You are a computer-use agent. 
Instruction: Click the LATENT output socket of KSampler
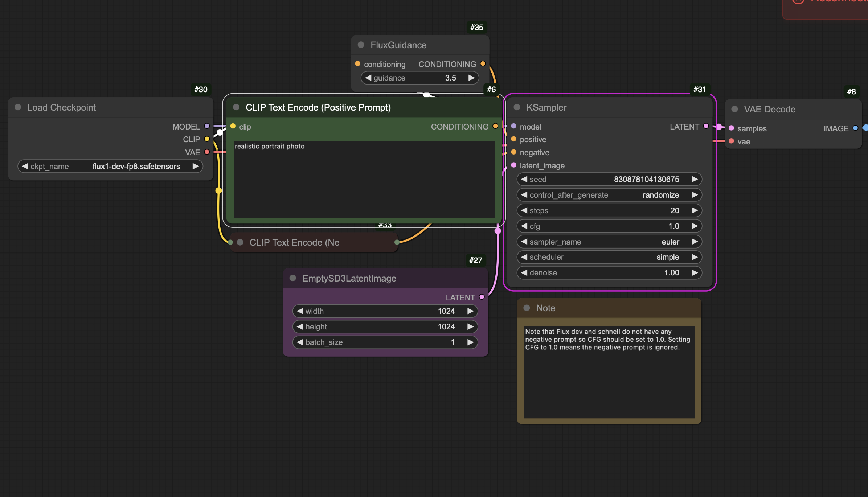(706, 126)
